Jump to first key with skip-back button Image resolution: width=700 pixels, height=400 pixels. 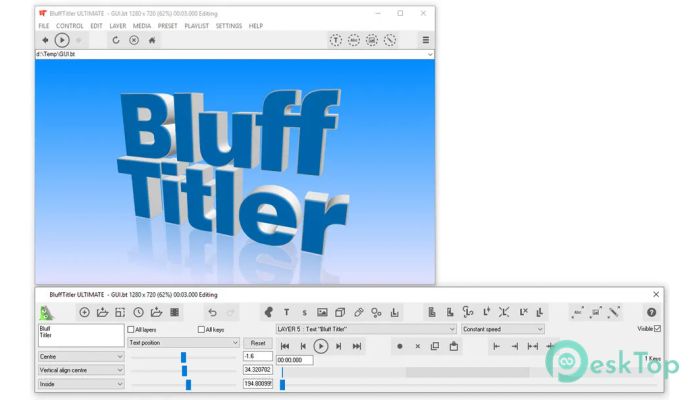pyautogui.click(x=285, y=346)
